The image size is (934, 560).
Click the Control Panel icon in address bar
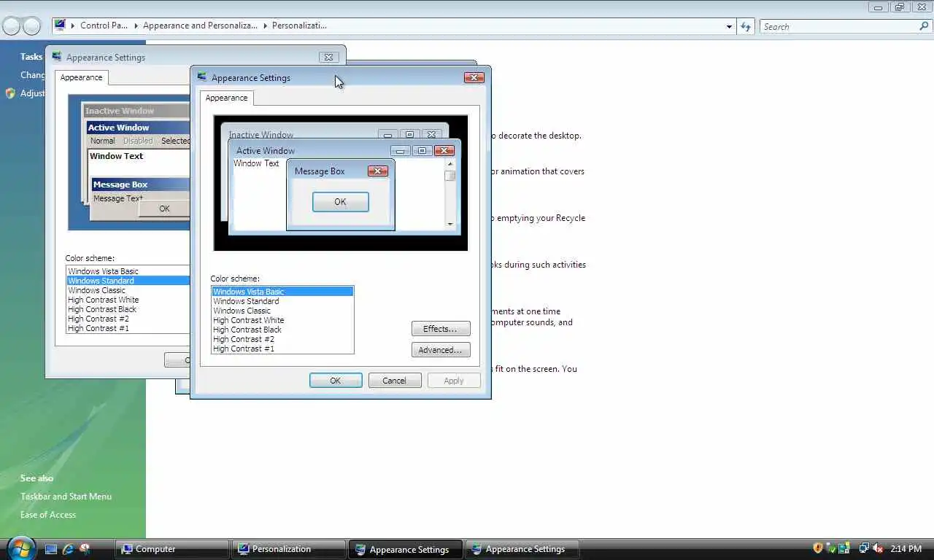[x=61, y=26]
